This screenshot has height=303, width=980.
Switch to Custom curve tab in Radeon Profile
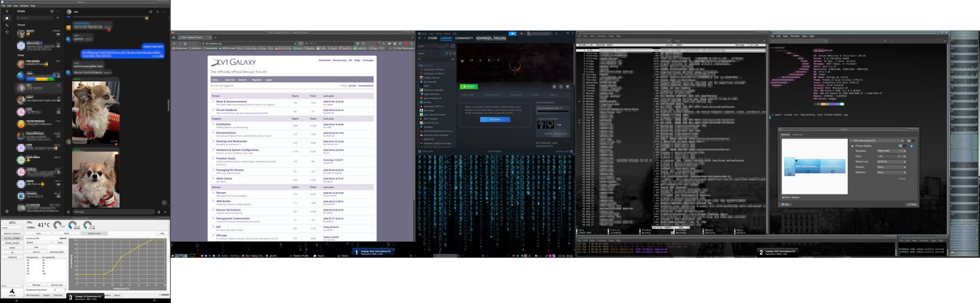pyautogui.click(x=94, y=233)
